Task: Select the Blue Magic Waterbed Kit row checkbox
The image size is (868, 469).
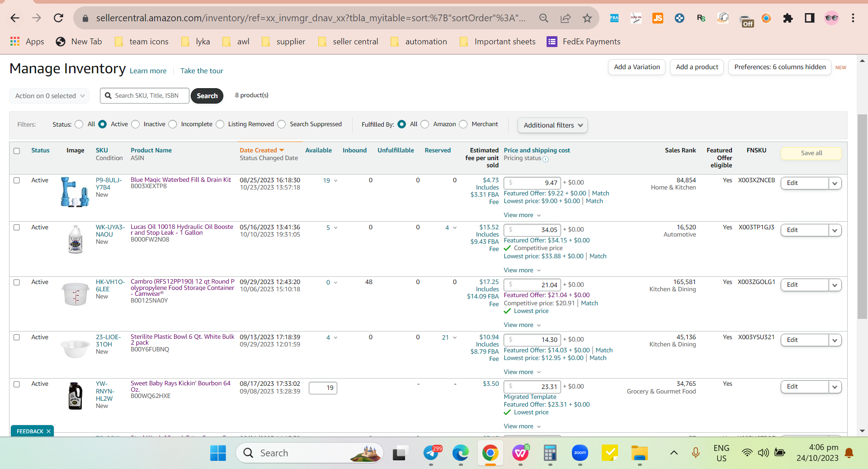Action: coord(17,180)
